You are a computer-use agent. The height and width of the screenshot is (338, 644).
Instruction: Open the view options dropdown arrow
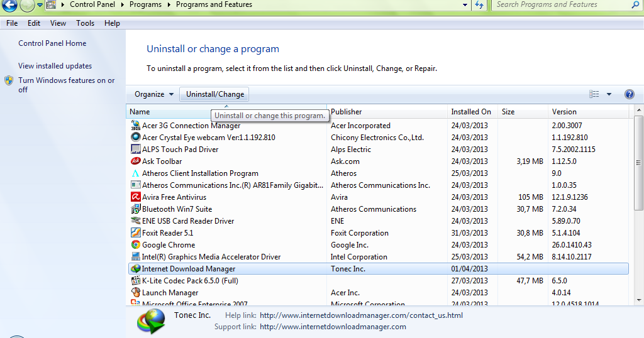point(609,94)
